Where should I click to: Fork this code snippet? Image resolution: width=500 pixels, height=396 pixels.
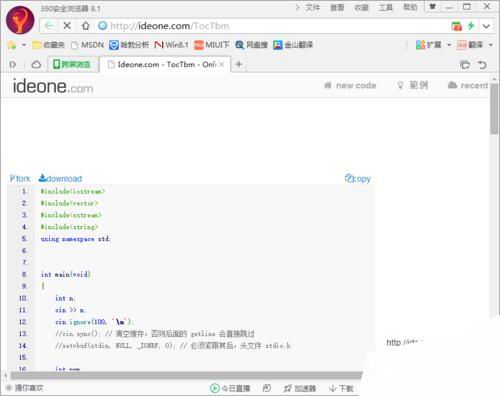tap(20, 179)
